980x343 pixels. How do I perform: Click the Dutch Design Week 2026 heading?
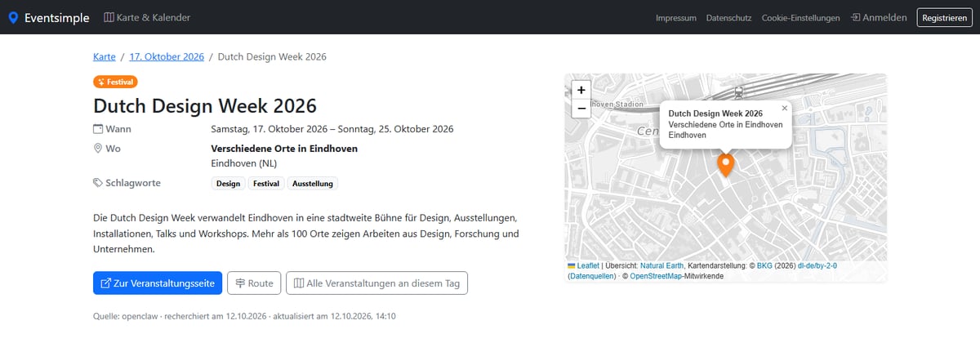point(205,105)
